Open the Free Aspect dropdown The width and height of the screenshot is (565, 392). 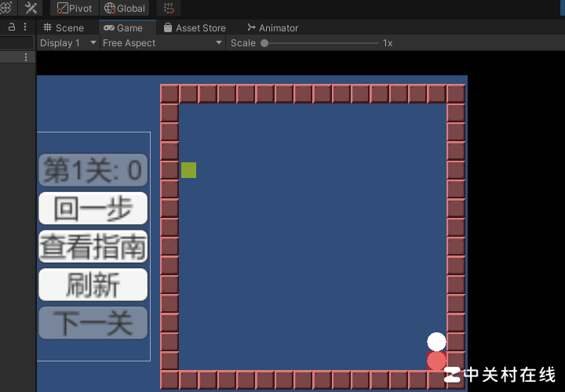tap(162, 43)
